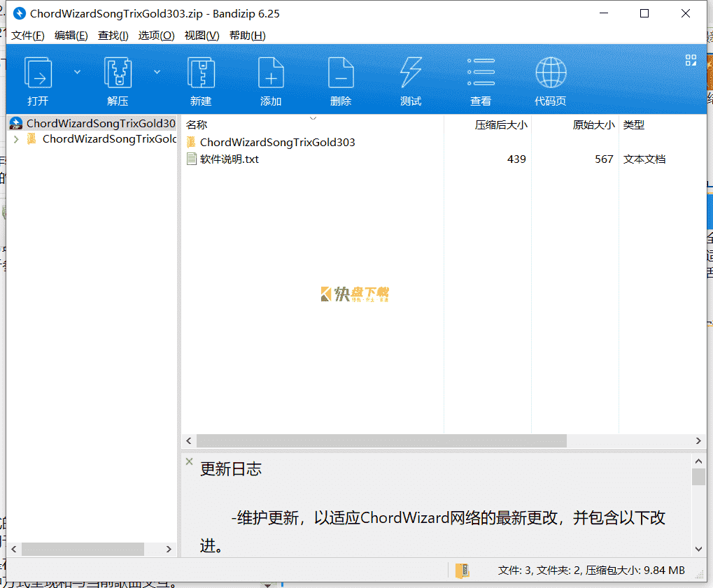Screen dimensions: 713x588
Task: Open the 代码页 (Code page) globe icon
Action: click(551, 73)
